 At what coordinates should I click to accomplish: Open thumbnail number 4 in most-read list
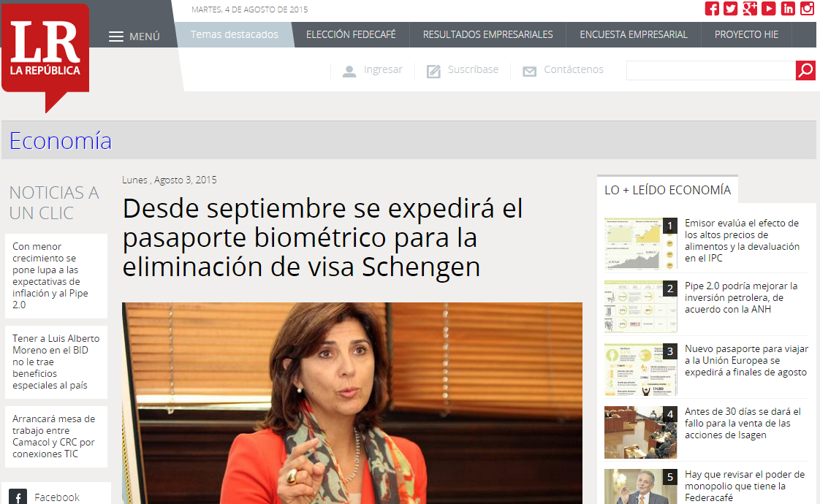click(641, 432)
